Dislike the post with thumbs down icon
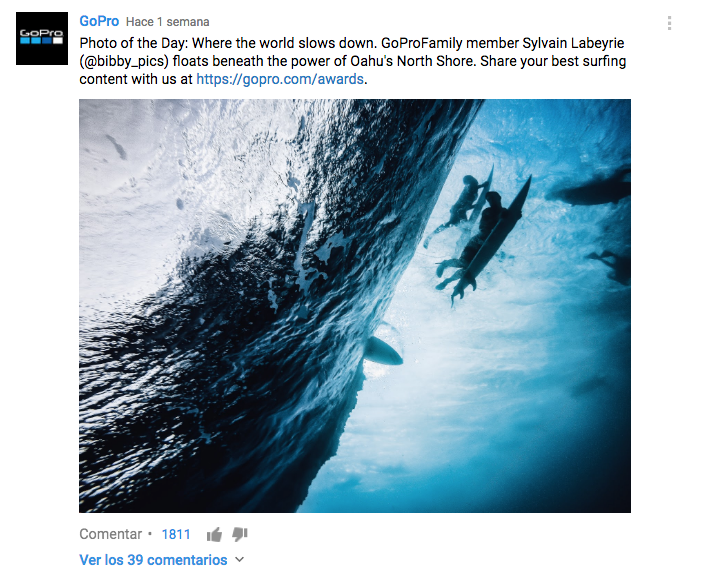 click(240, 534)
